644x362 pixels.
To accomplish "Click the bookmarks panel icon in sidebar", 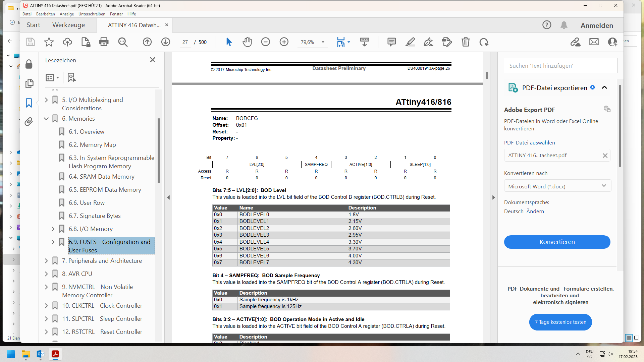I will 29,103.
